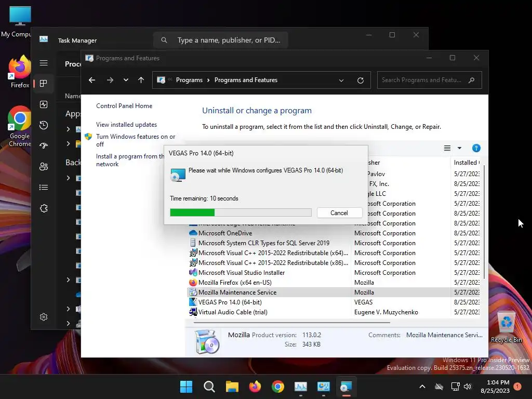
Task: Open Google Chrome desktop shortcut
Action: coord(20,126)
